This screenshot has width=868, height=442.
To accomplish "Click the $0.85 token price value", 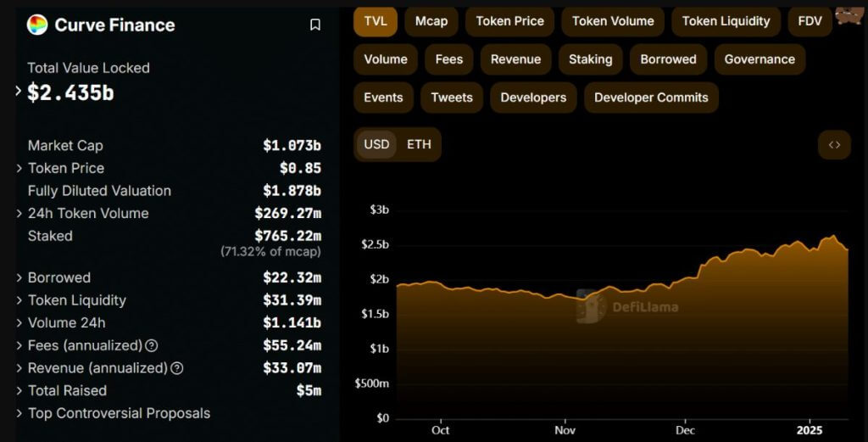I will coord(300,168).
